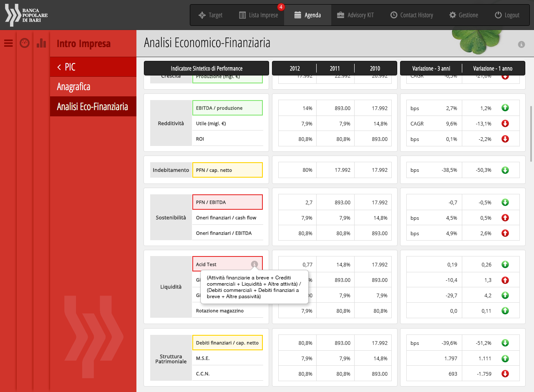Click the Liquidità category label
This screenshot has width=534, height=392.
coord(171,287)
